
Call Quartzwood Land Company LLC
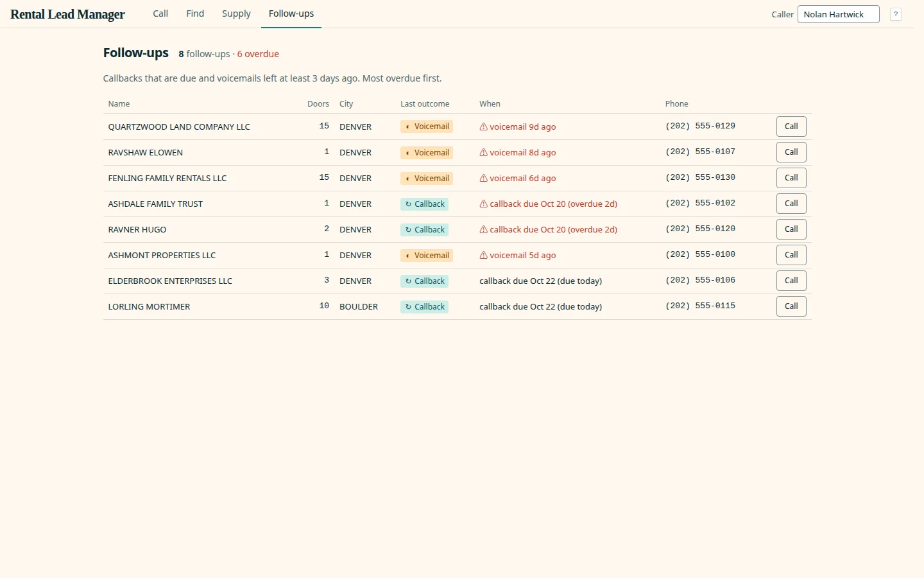[791, 127]
